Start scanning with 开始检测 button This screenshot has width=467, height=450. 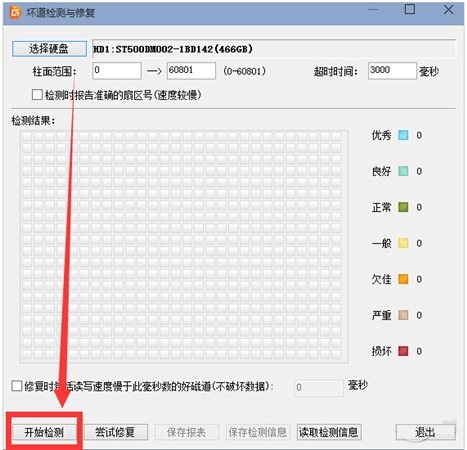point(44,432)
